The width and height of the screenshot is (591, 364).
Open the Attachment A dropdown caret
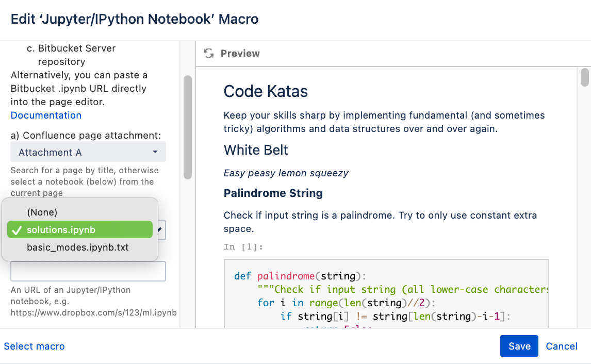pyautogui.click(x=155, y=152)
